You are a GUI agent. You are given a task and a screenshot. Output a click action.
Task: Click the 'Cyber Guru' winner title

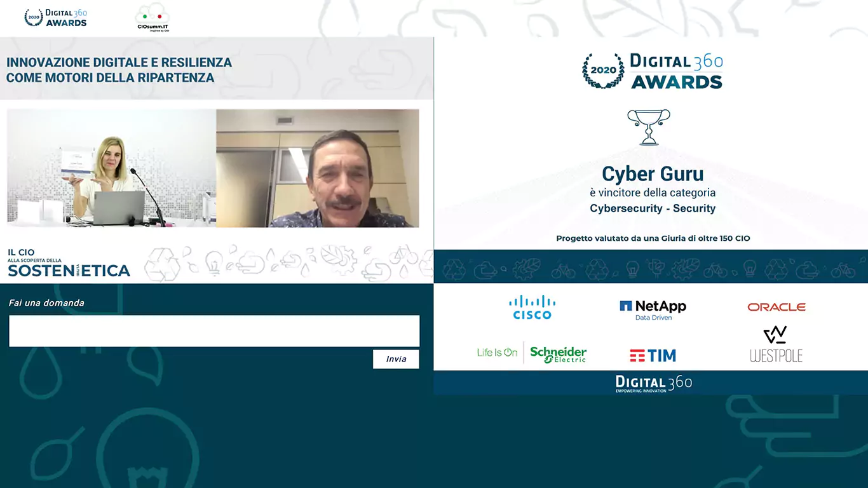653,174
